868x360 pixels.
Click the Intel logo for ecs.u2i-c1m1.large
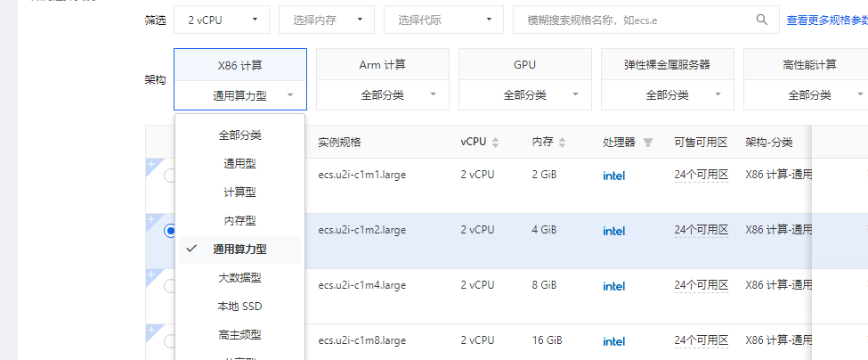[x=613, y=176]
